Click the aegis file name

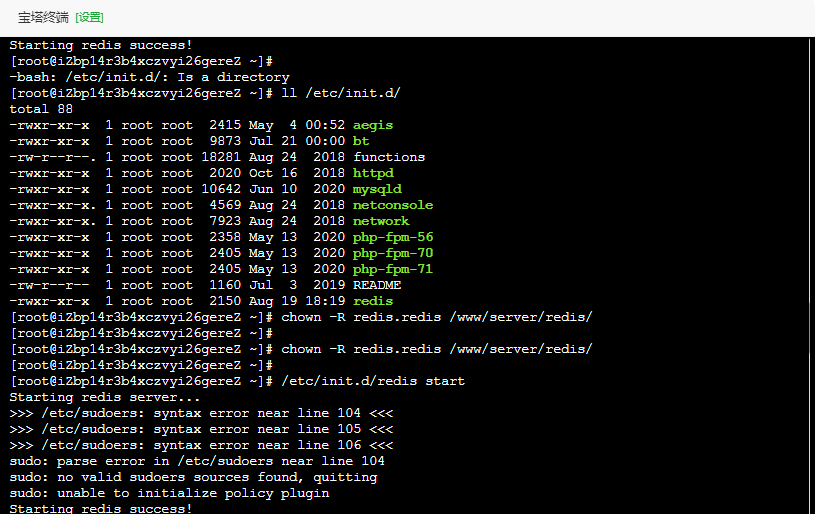(x=373, y=125)
